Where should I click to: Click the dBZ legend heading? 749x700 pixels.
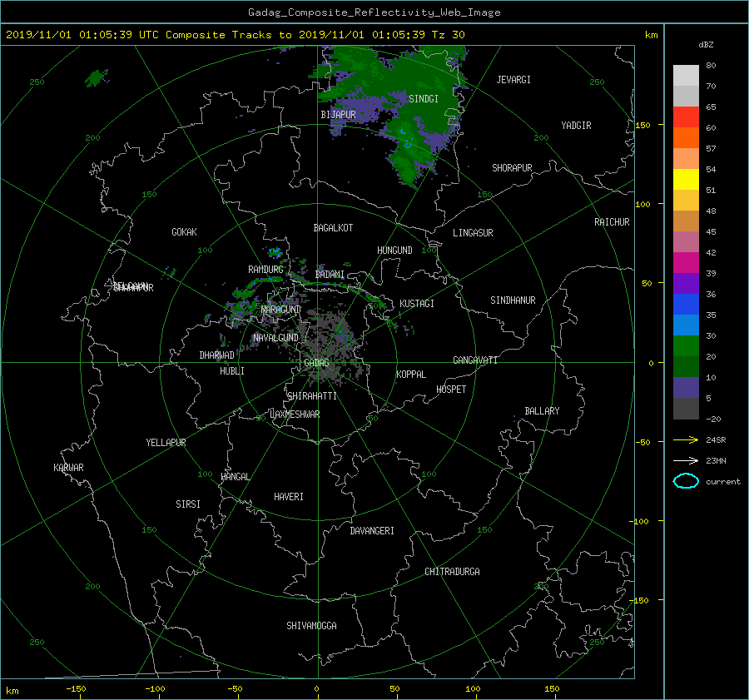click(706, 45)
